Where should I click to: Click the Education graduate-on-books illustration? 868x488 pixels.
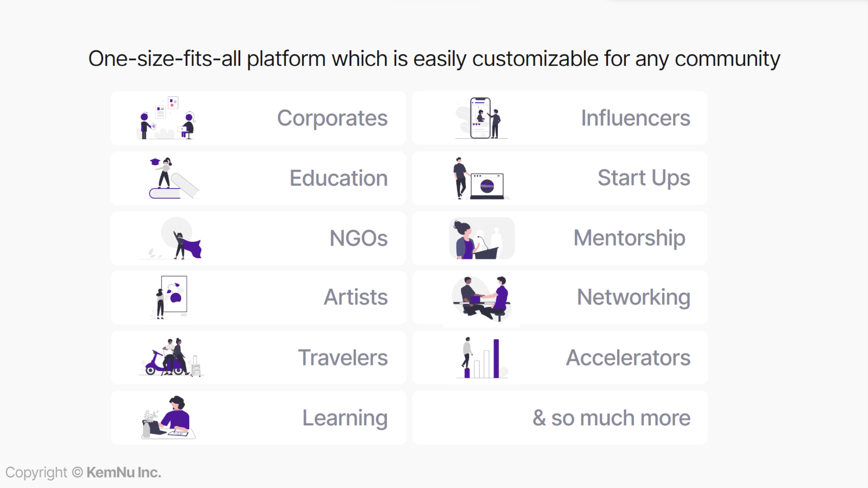(171, 178)
